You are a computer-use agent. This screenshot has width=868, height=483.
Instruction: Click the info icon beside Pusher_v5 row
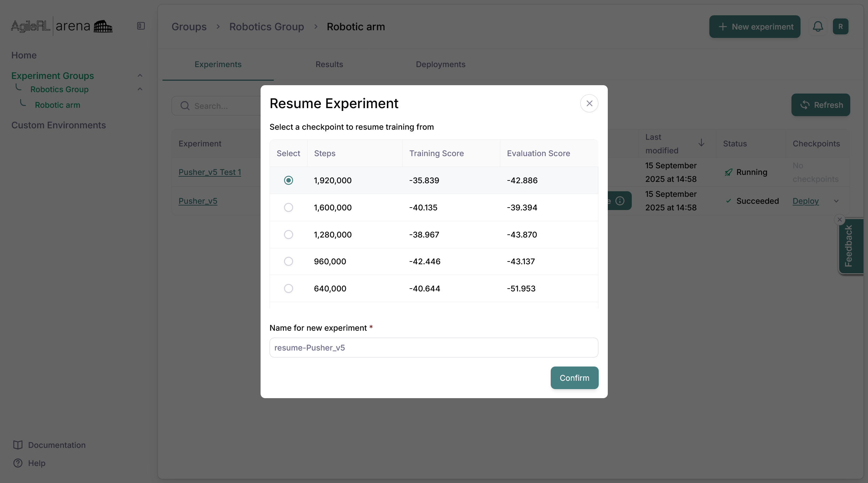[x=620, y=201]
